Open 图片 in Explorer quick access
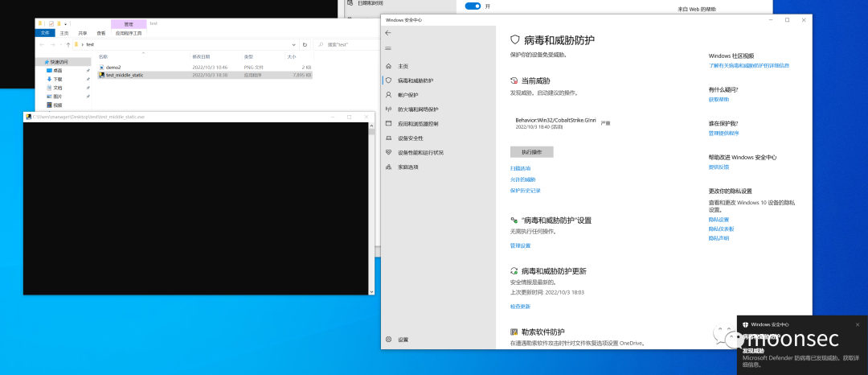This screenshot has width=868, height=375. click(58, 97)
